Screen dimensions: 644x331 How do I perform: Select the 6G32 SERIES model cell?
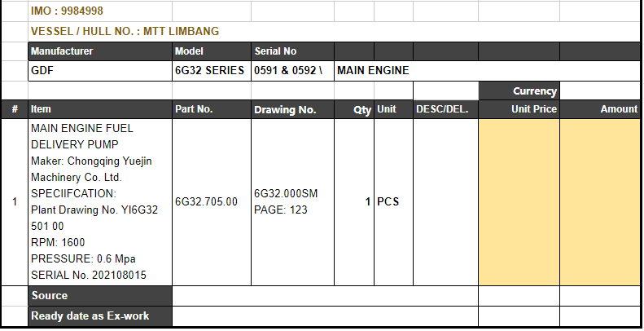210,71
